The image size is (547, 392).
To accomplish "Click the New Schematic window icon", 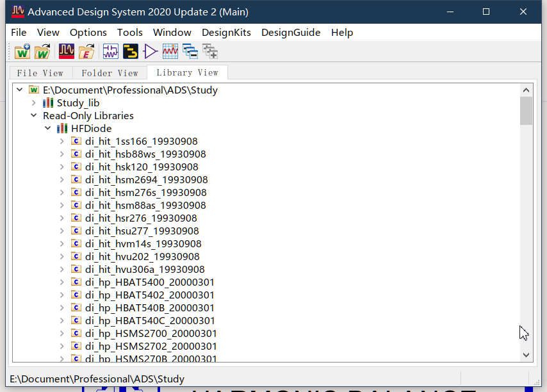I will pos(111,52).
